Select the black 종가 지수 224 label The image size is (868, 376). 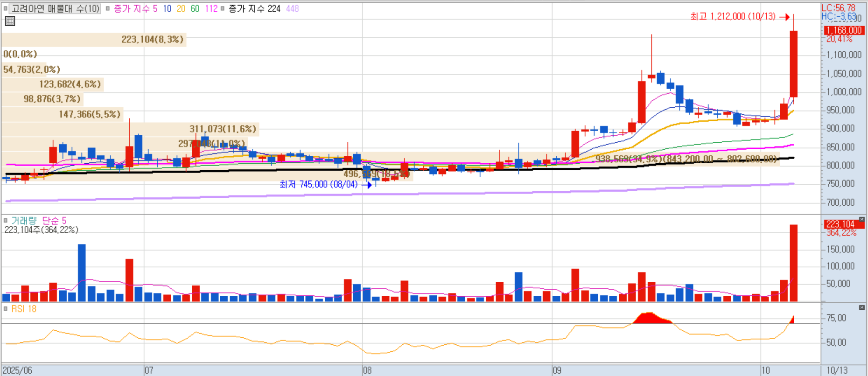click(x=254, y=8)
